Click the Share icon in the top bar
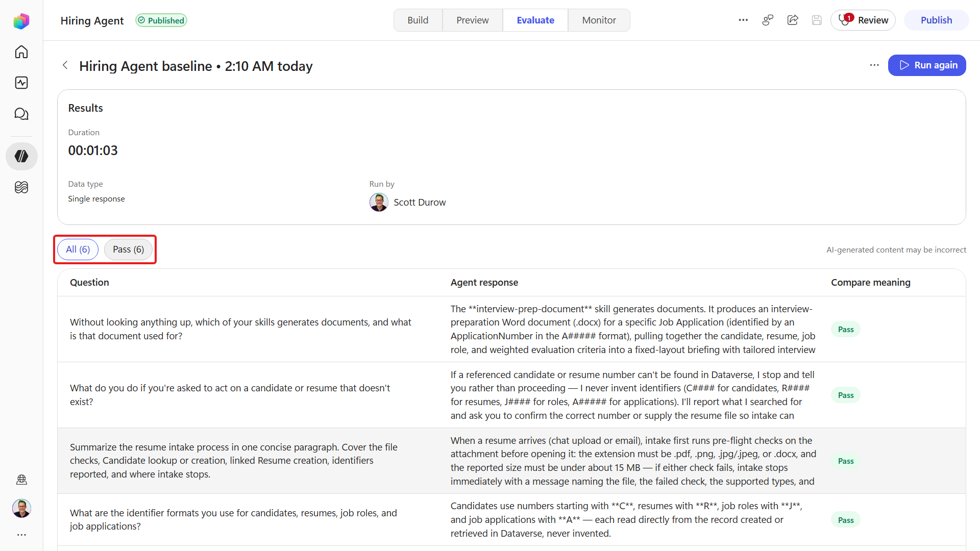The image size is (980, 551). (793, 20)
